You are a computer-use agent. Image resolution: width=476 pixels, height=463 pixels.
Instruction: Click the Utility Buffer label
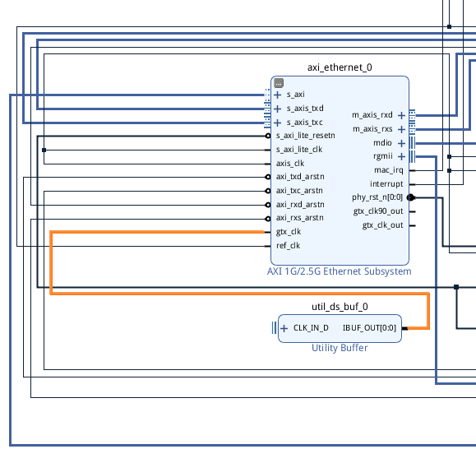(340, 348)
